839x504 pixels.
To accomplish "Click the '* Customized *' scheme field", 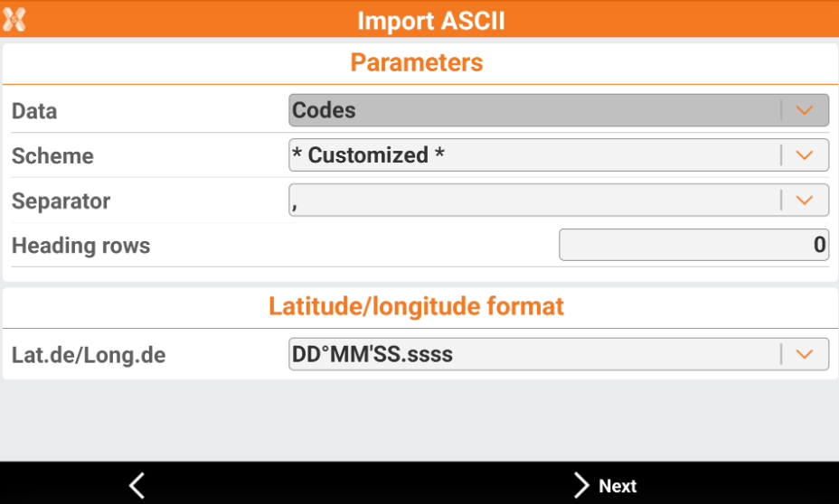I will click(x=533, y=155).
